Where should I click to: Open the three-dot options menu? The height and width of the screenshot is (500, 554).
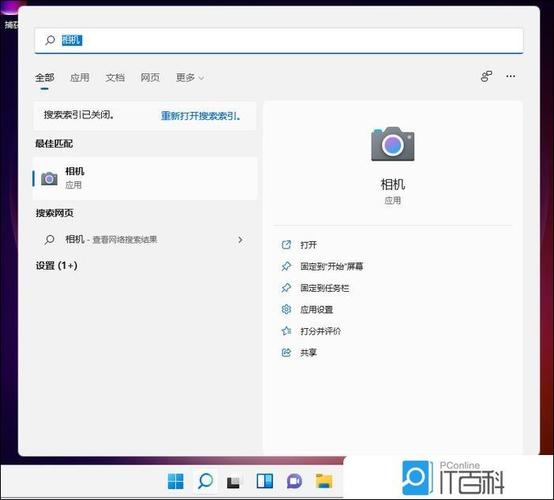pyautogui.click(x=511, y=76)
